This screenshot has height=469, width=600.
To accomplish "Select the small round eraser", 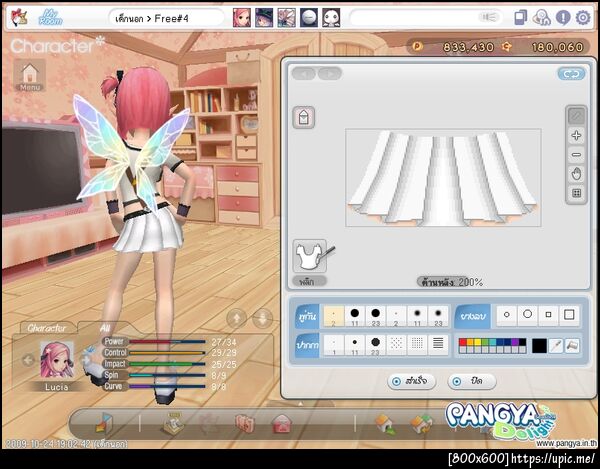I will click(x=507, y=315).
